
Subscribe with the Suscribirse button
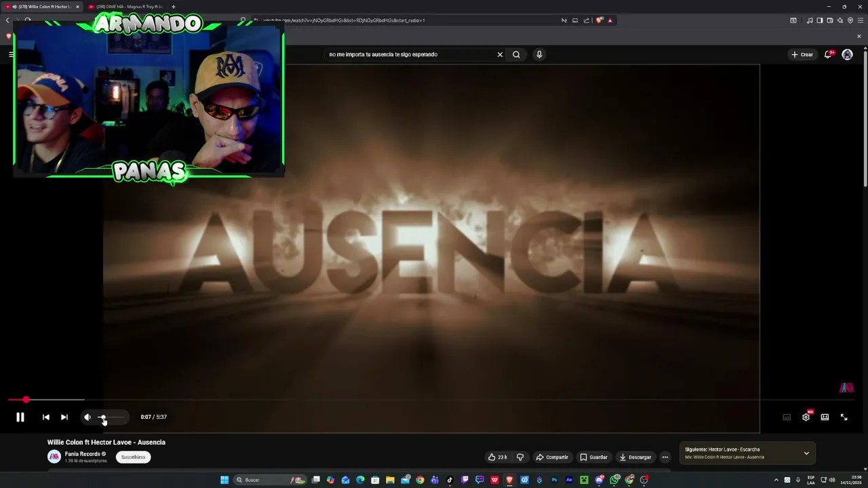tap(133, 457)
